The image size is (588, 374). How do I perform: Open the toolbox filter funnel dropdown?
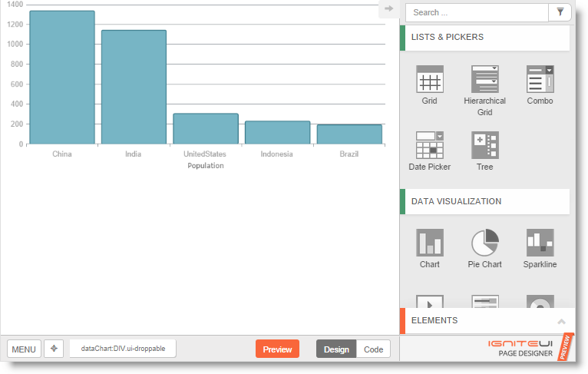560,12
